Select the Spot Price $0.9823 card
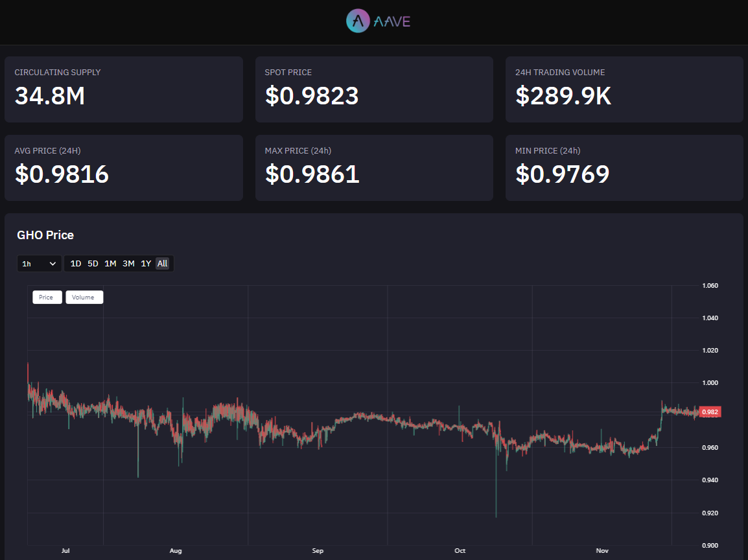Screen dimensions: 748x560 point(374,89)
